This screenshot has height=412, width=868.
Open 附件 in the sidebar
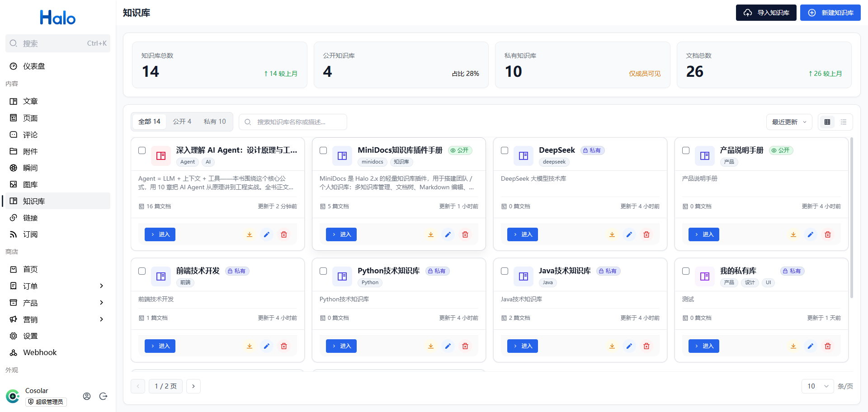tap(58, 151)
